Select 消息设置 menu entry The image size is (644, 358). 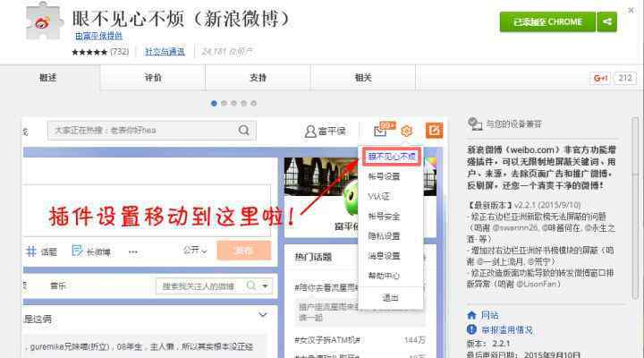tap(384, 256)
